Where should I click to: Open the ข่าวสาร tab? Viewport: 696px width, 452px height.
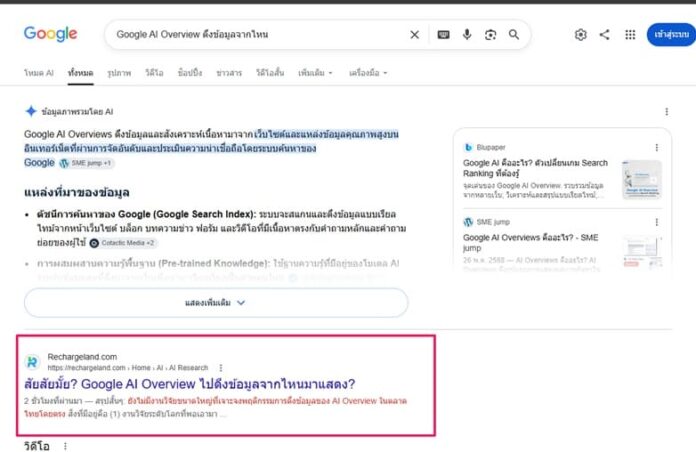(229, 73)
